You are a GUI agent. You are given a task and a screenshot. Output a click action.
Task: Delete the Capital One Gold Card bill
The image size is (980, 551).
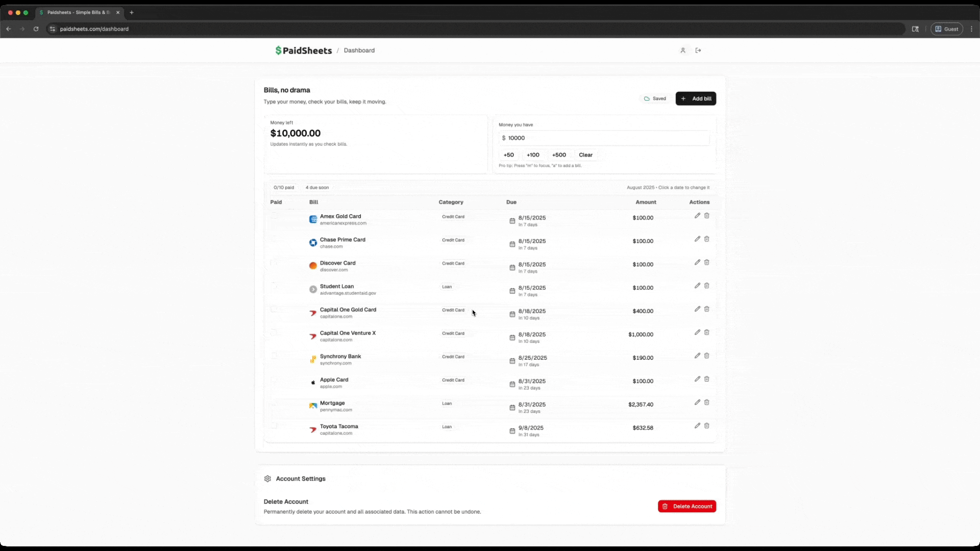tap(707, 309)
